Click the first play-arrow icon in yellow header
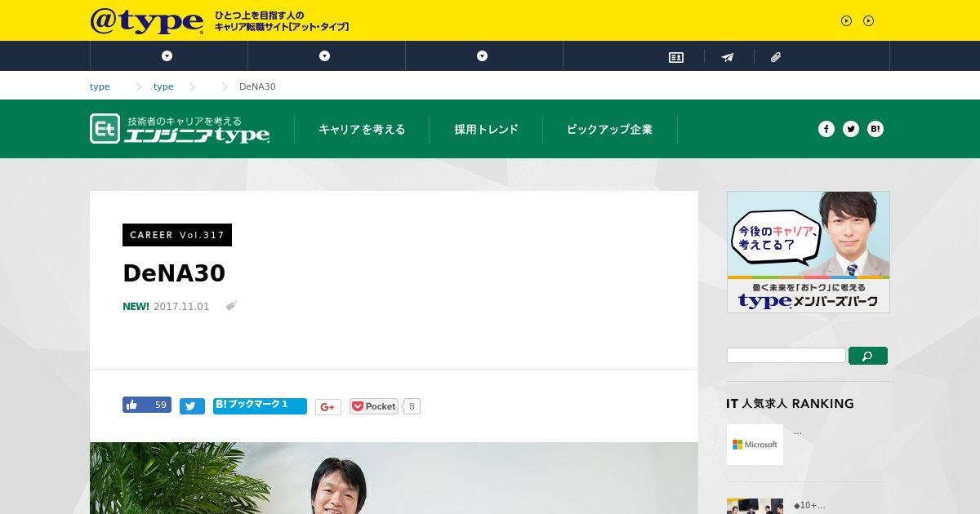Image resolution: width=980 pixels, height=514 pixels. pos(846,21)
